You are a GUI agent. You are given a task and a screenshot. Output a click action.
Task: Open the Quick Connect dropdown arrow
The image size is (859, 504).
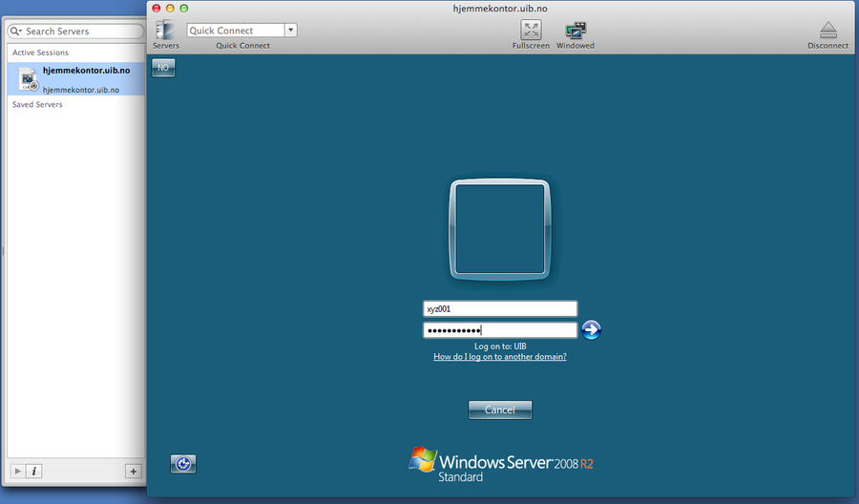pyautogui.click(x=291, y=30)
